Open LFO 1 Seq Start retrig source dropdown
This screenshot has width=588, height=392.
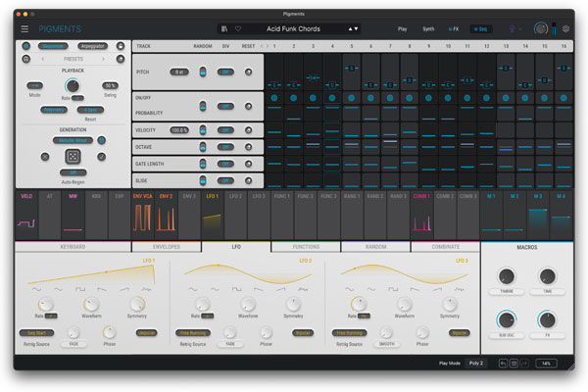point(36,333)
